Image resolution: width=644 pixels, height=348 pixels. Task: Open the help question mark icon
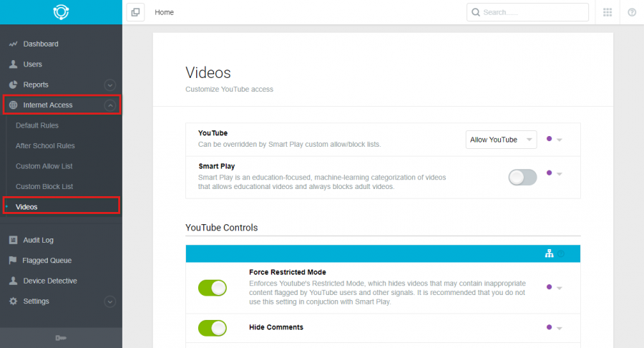tap(632, 12)
